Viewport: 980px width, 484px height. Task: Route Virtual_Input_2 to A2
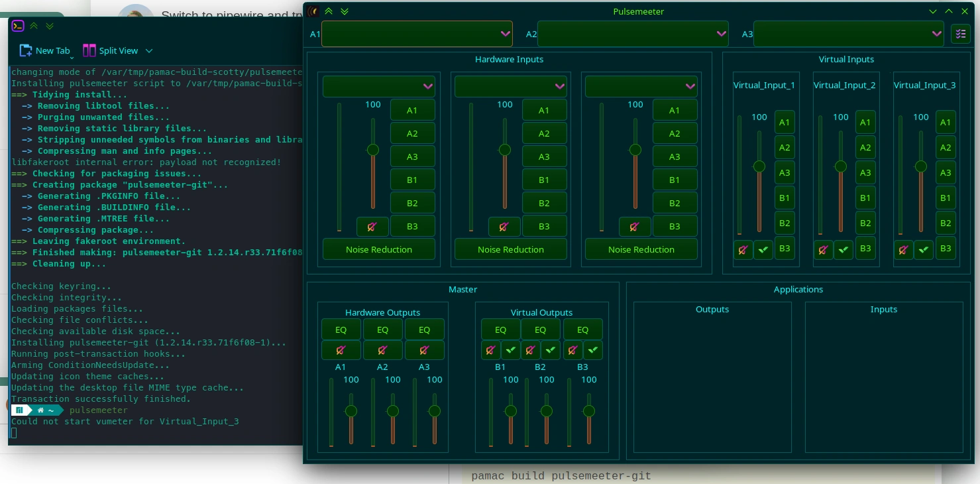(865, 147)
